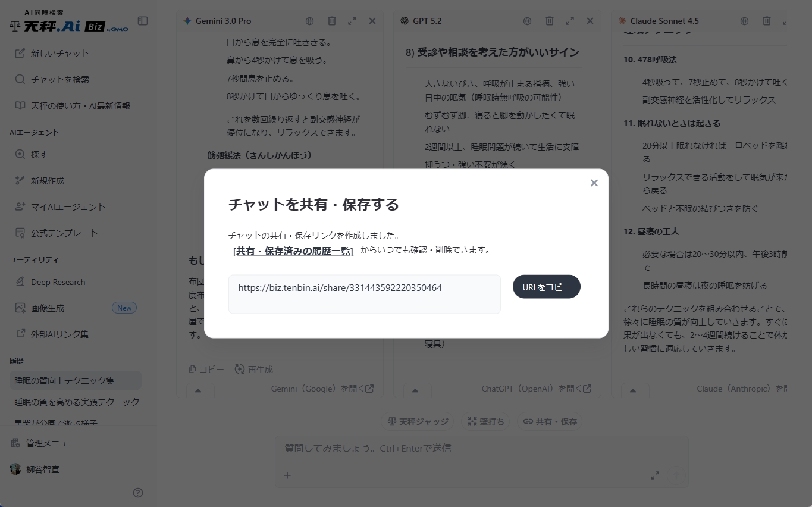Copy the Gemini response with コピー

click(x=206, y=369)
